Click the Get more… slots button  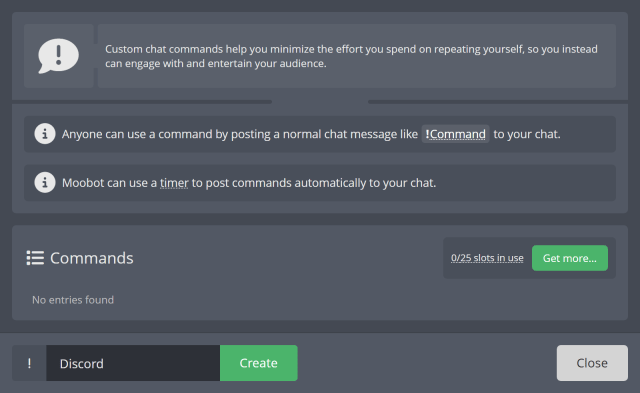pos(569,258)
